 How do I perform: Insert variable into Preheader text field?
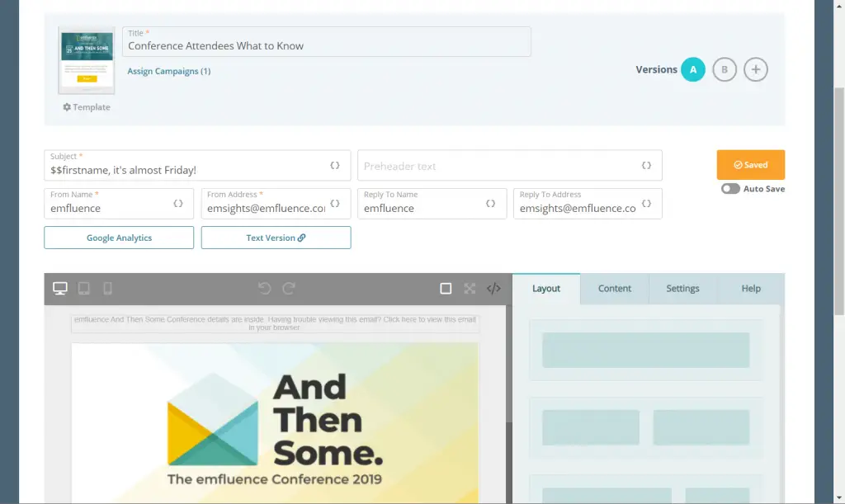click(x=646, y=165)
